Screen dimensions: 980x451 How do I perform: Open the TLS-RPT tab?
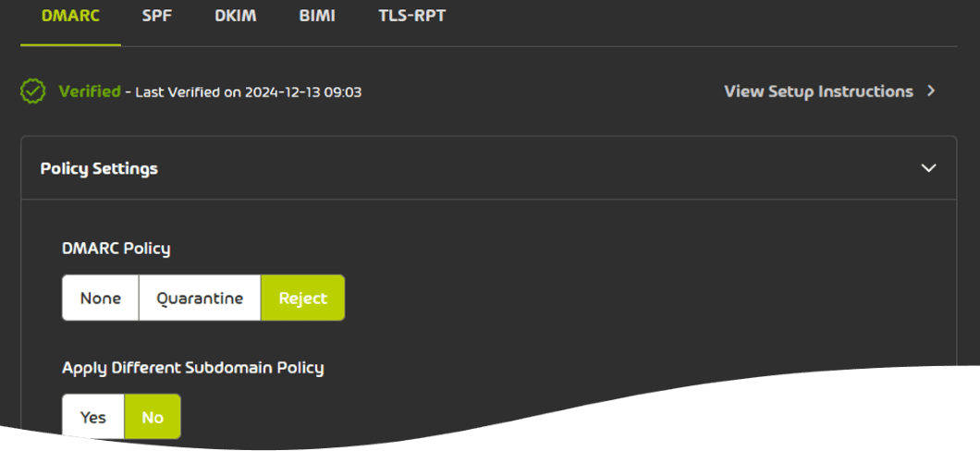click(411, 16)
